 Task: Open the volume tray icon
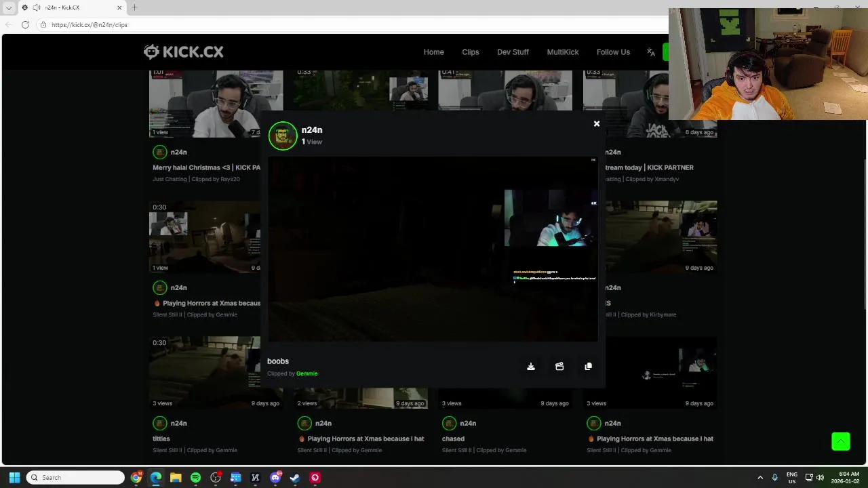[820, 478]
